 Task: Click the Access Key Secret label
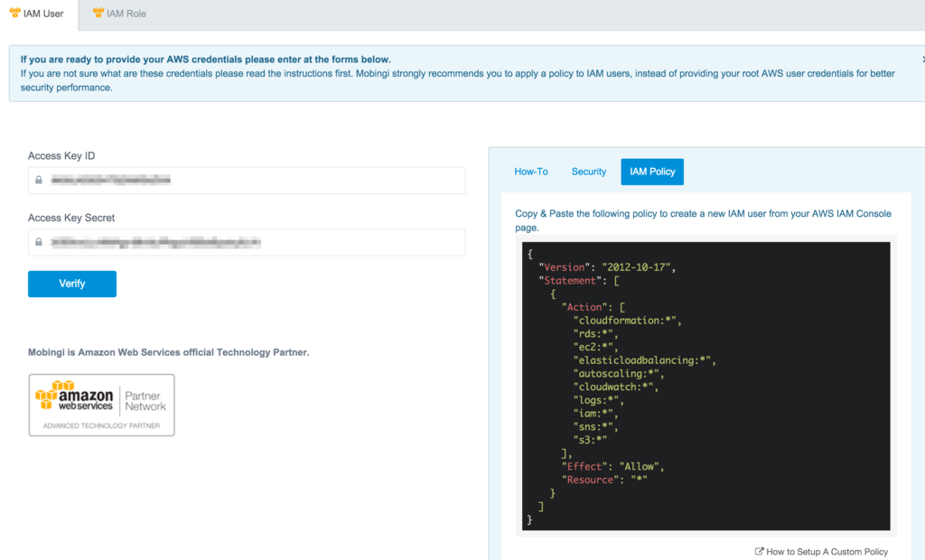71,218
